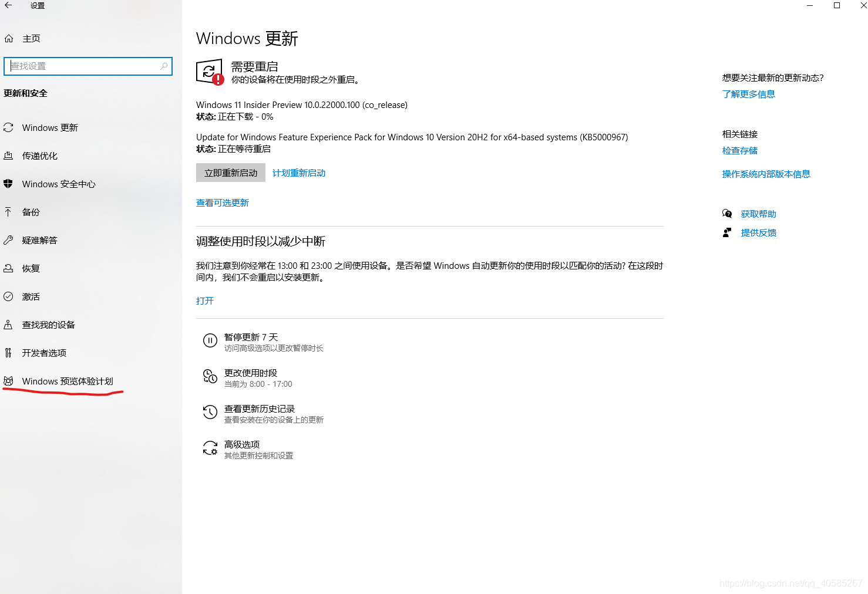Click the restart required update status icon
The width and height of the screenshot is (868, 594).
(x=210, y=72)
